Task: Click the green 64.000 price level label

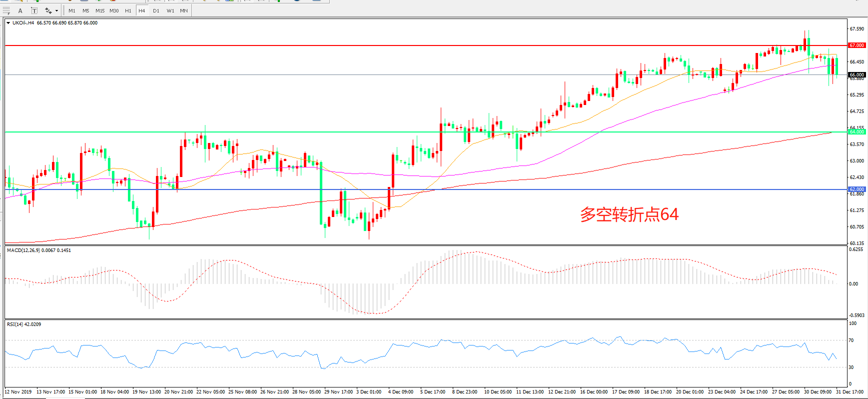Action: pyautogui.click(x=857, y=132)
